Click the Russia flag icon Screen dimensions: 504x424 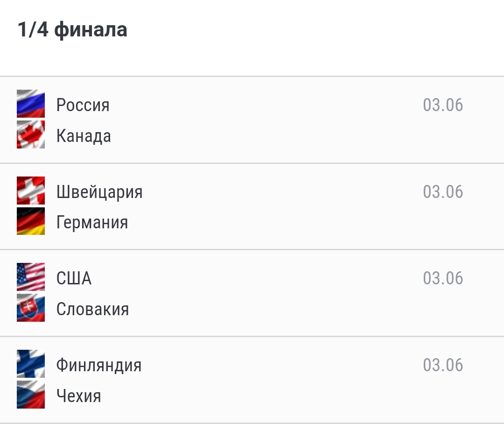click(x=31, y=104)
